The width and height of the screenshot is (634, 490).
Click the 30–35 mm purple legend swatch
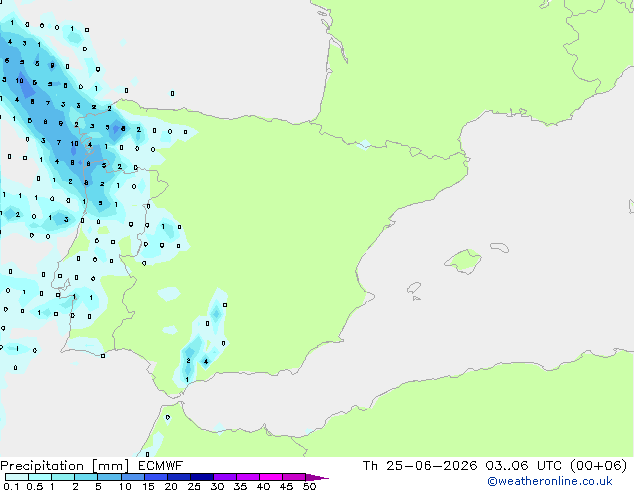coord(224,477)
